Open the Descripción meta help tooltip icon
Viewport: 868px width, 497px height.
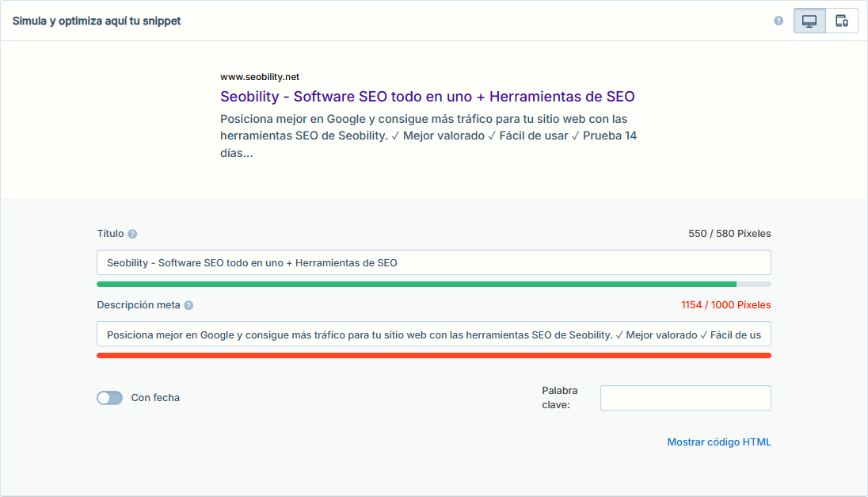(x=187, y=305)
